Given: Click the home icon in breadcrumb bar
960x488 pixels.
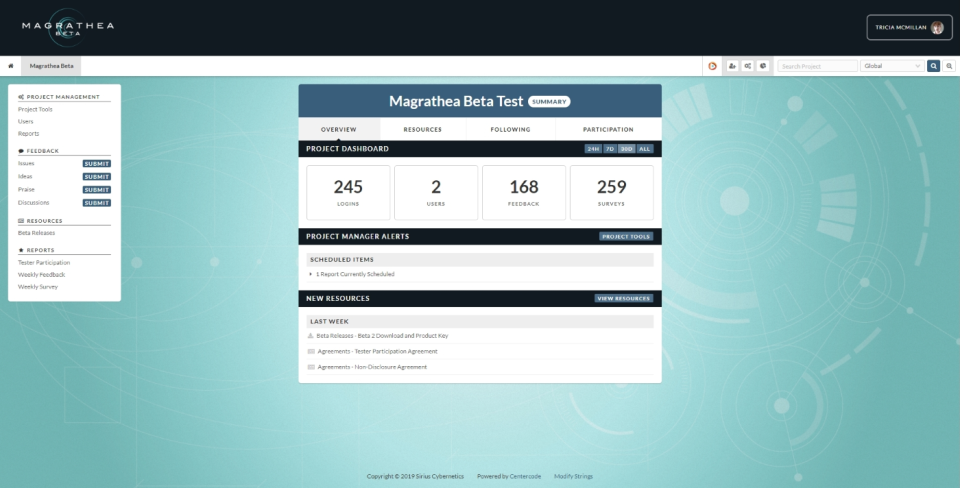Looking at the screenshot, I should tap(10, 66).
